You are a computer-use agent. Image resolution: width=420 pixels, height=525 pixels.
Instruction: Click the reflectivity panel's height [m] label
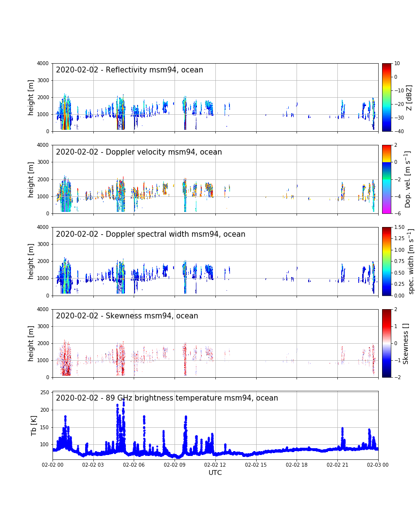click(31, 97)
